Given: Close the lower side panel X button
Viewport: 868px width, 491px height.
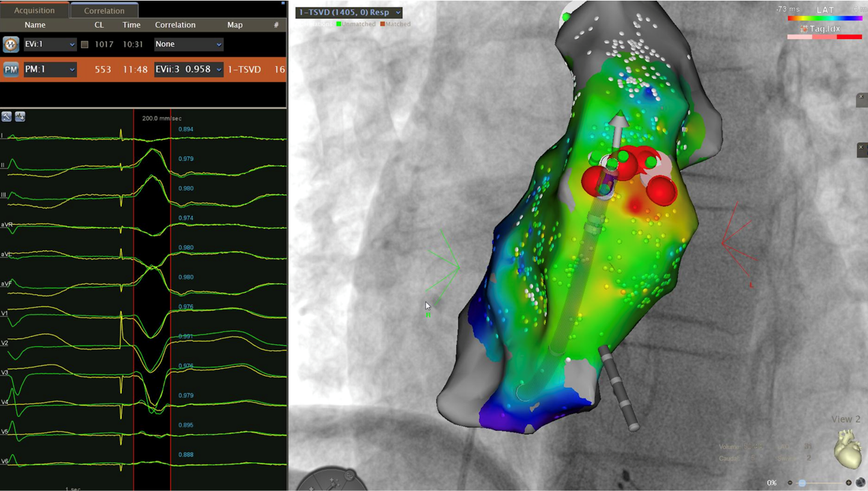Looking at the screenshot, I should (861, 147).
